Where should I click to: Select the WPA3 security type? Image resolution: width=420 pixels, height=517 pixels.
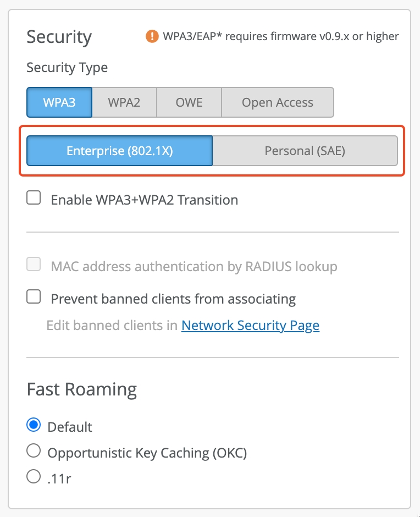(59, 102)
